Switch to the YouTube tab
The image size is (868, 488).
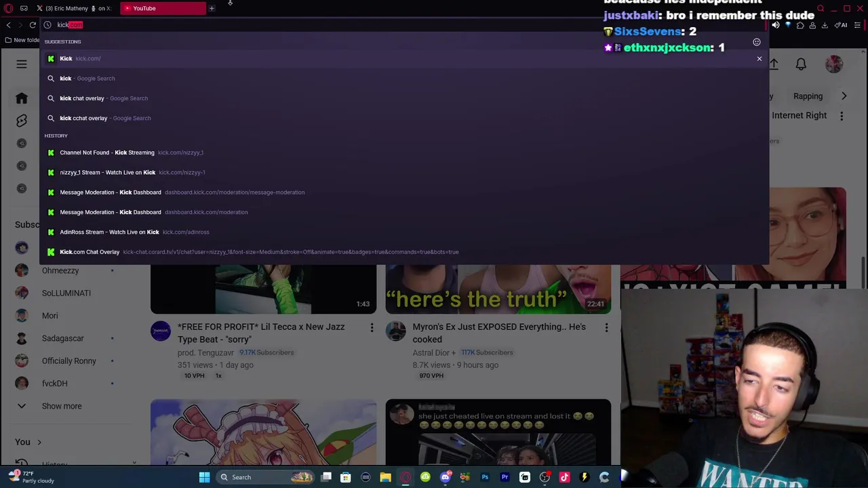click(x=163, y=8)
